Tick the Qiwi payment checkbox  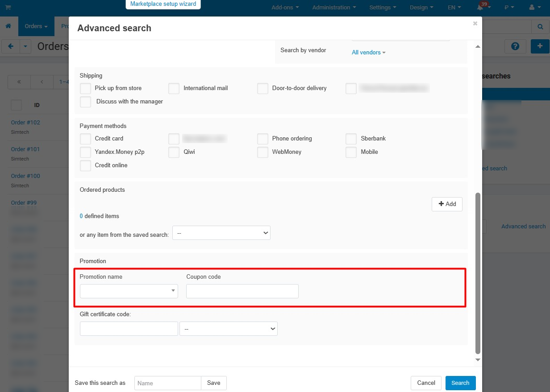pos(174,152)
